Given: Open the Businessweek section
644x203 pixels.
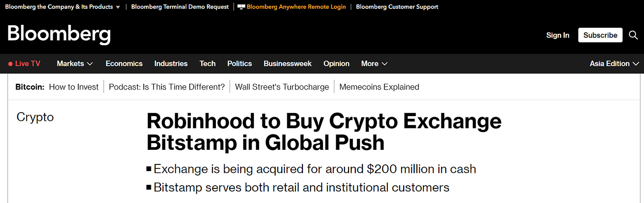Looking at the screenshot, I should 287,64.
